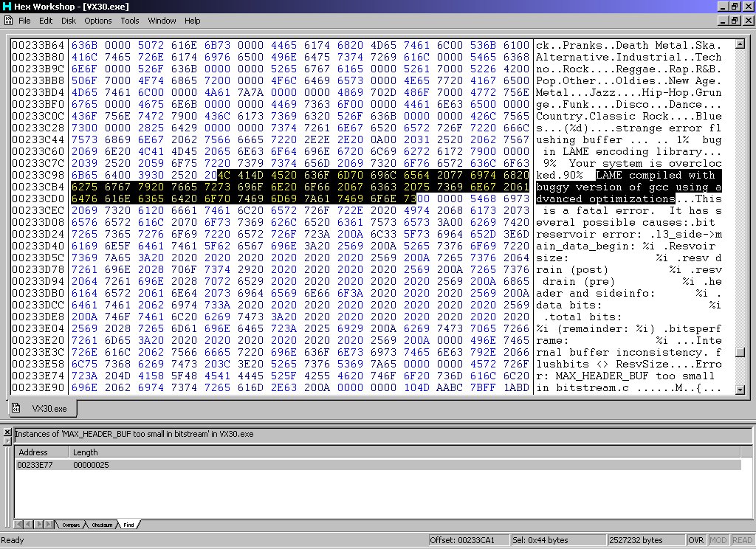Open the File menu

pos(24,21)
